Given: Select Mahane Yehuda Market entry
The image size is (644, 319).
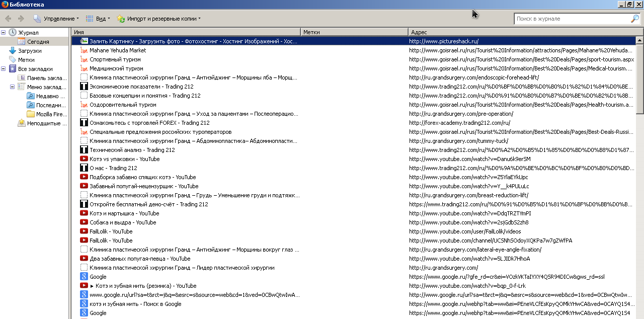Looking at the screenshot, I should (x=353, y=50).
